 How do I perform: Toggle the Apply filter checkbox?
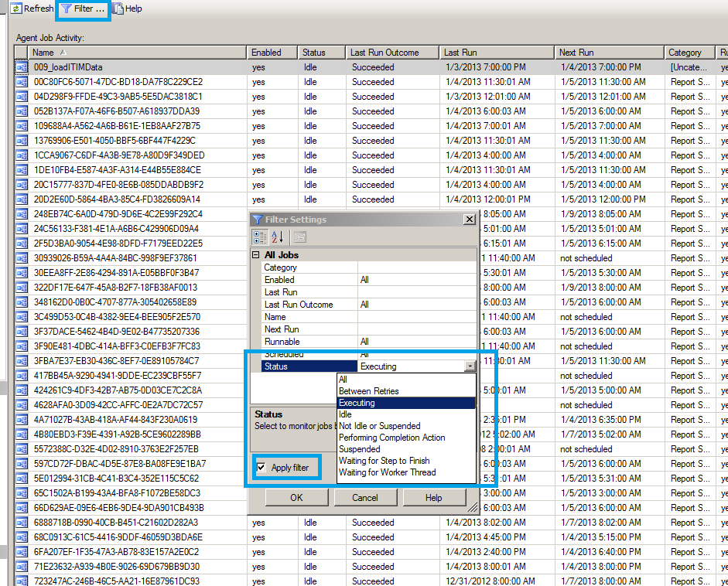click(x=261, y=468)
